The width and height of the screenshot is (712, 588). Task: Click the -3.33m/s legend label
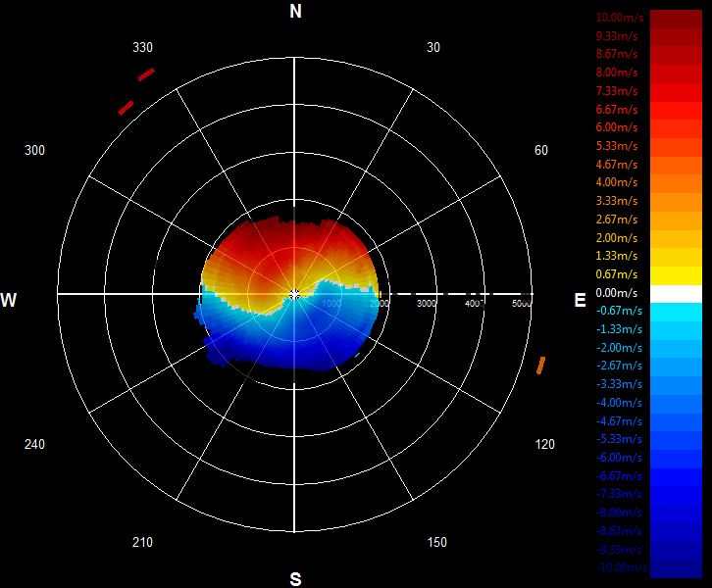tap(619, 384)
